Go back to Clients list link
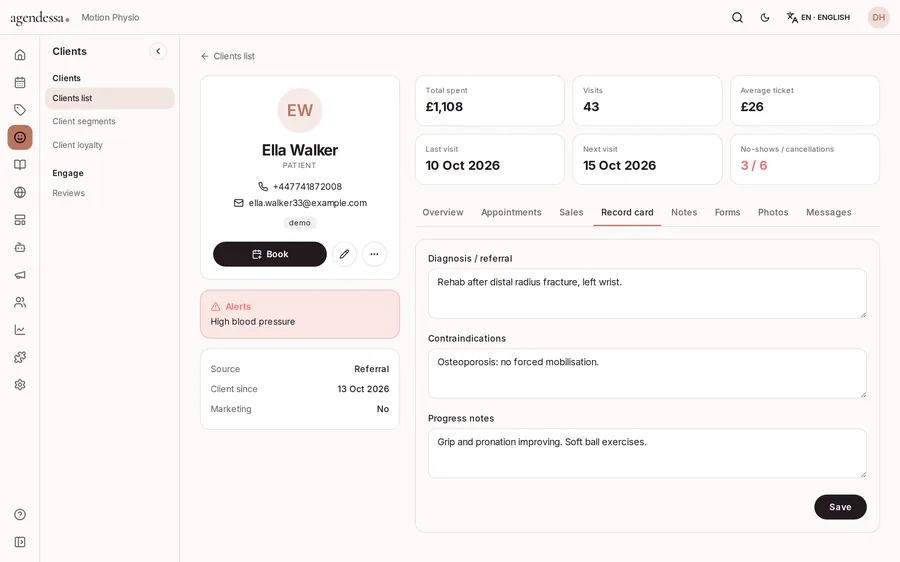The height and width of the screenshot is (562, 900). tap(228, 56)
